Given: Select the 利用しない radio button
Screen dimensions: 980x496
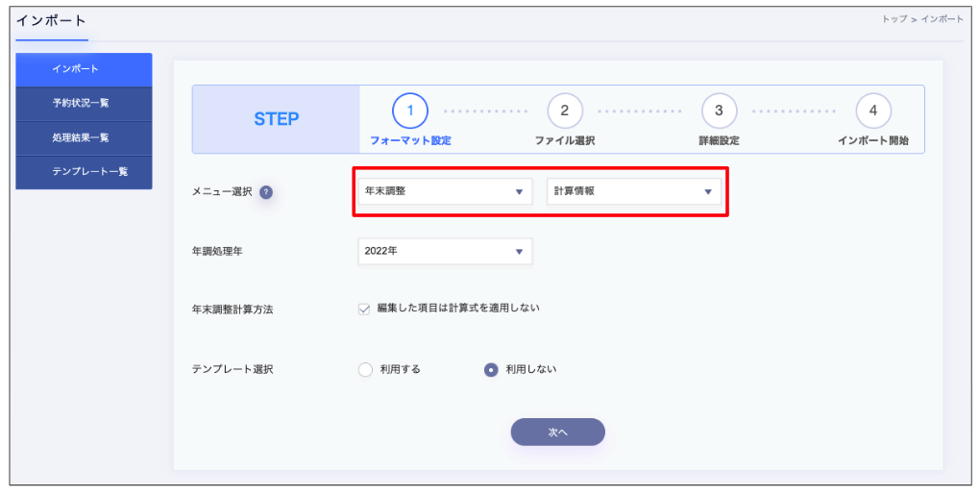Looking at the screenshot, I should coord(491,369).
